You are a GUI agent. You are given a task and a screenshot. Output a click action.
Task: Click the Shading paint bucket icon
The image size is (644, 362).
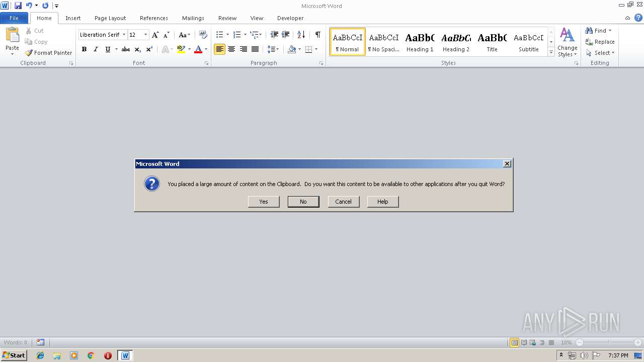pyautogui.click(x=292, y=49)
